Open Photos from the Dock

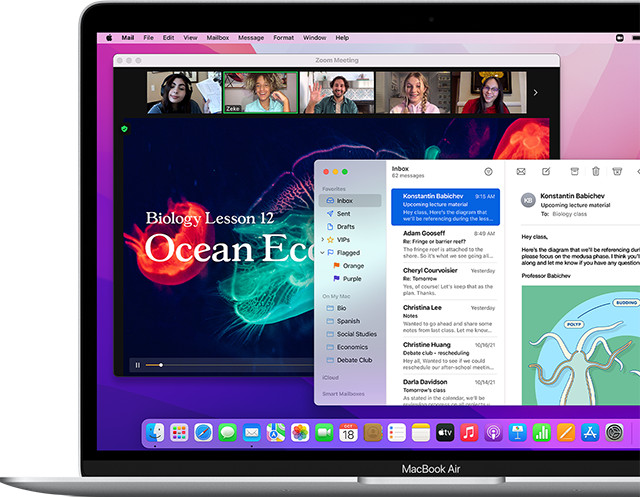tap(300, 433)
